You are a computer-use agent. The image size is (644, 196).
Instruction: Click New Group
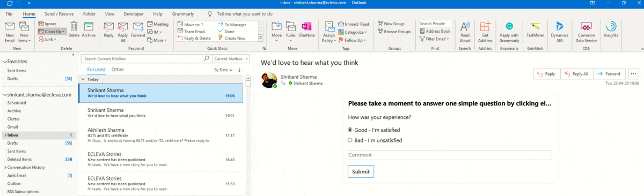click(391, 24)
